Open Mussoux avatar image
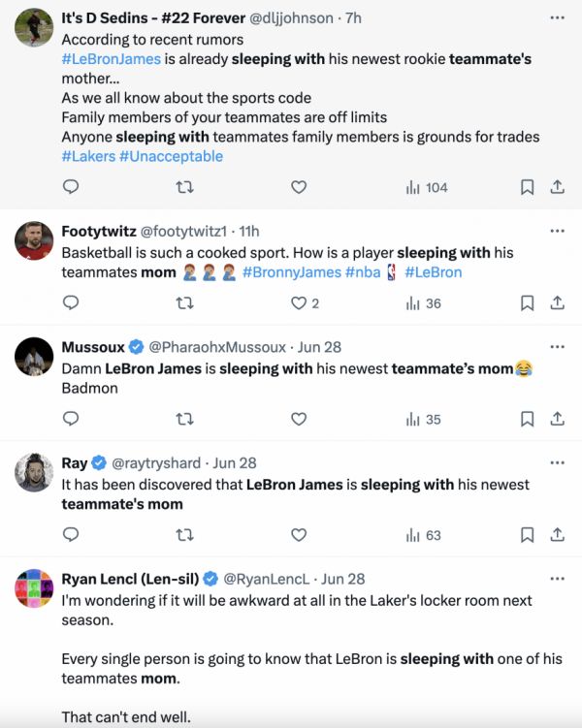This screenshot has height=728, width=582. coord(35,357)
